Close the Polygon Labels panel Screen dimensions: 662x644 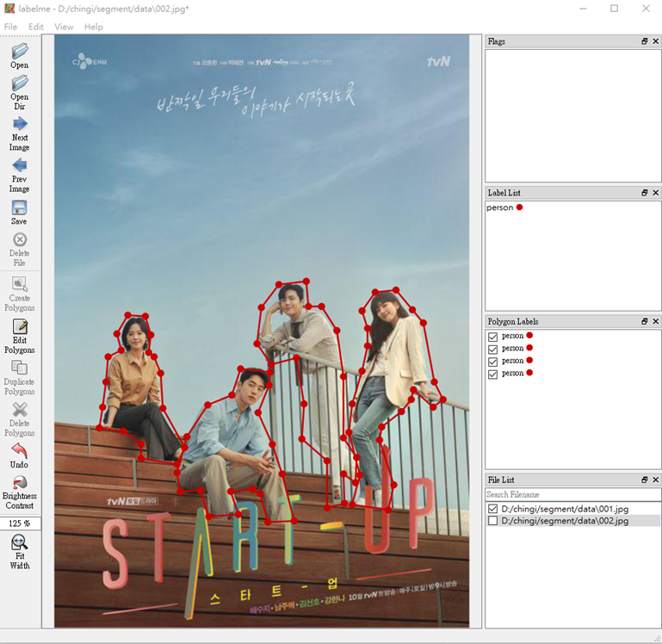coord(656,321)
